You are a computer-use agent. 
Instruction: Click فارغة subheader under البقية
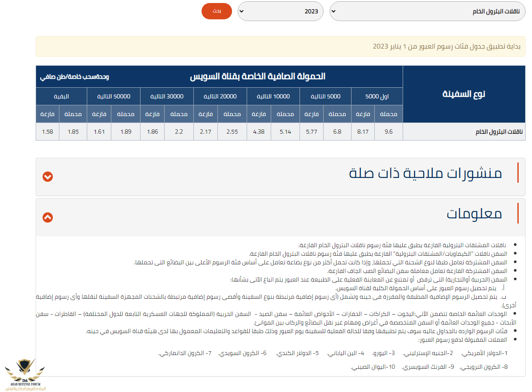point(47,114)
